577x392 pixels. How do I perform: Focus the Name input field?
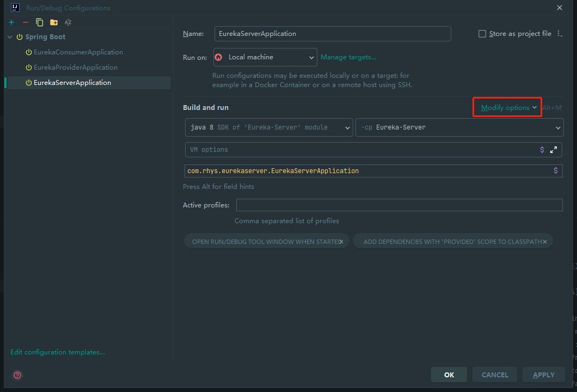point(332,34)
